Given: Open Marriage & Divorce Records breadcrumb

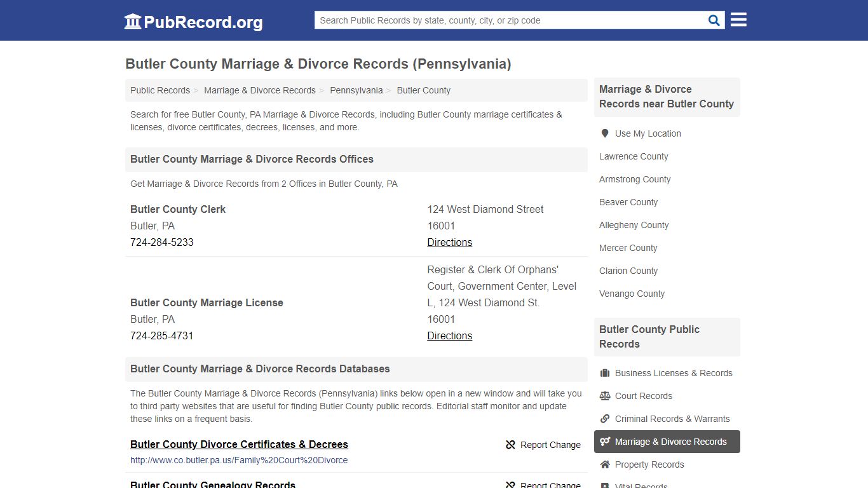Looking at the screenshot, I should tap(260, 90).
